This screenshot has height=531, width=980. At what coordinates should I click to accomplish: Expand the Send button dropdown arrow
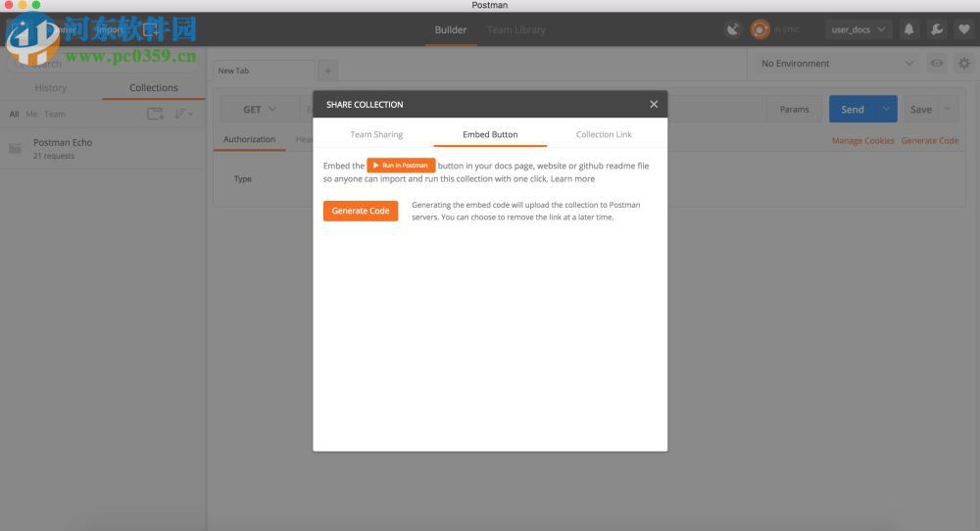(887, 110)
